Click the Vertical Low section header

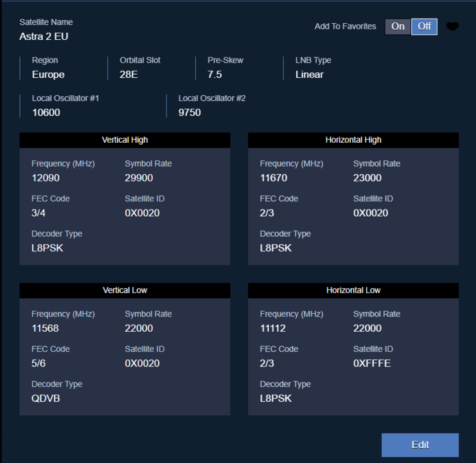tap(125, 290)
